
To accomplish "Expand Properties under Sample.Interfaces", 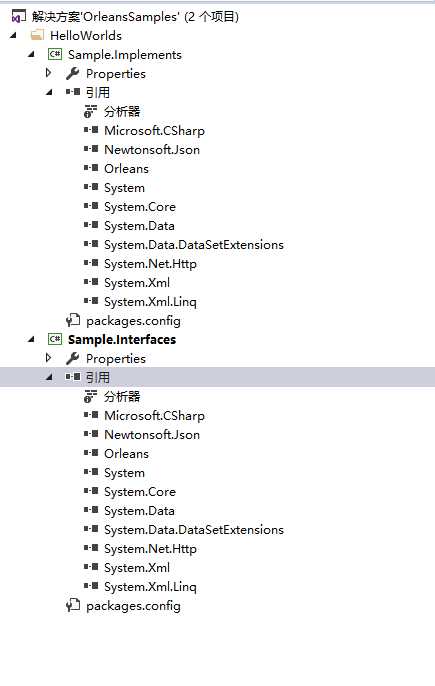I will [49, 358].
